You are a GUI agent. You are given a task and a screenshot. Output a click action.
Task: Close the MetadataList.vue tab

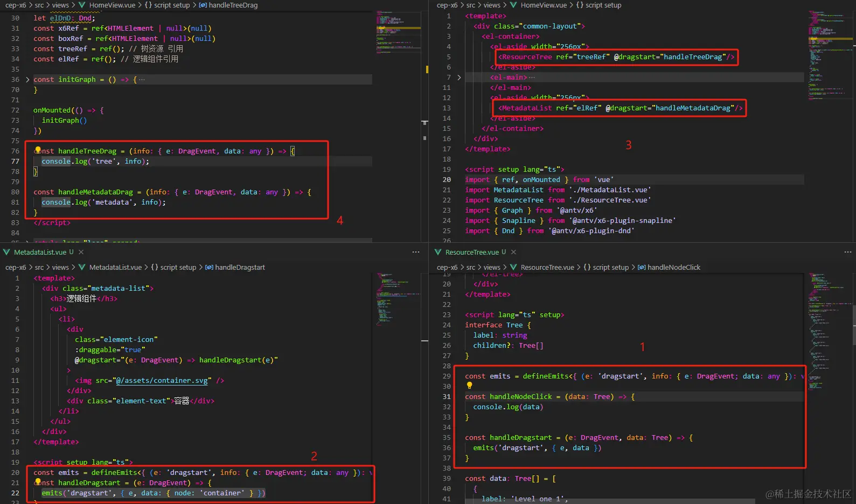click(x=81, y=252)
